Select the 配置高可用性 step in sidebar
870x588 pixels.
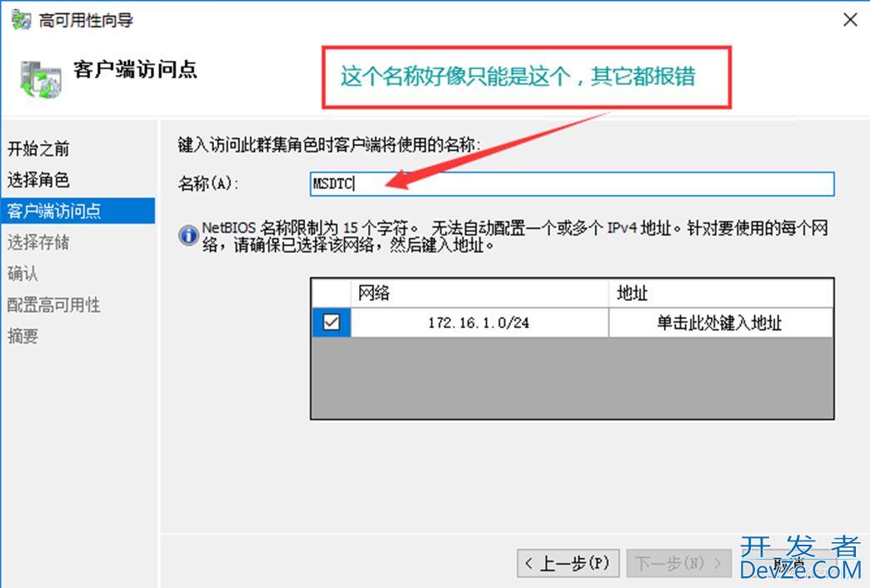click(54, 305)
